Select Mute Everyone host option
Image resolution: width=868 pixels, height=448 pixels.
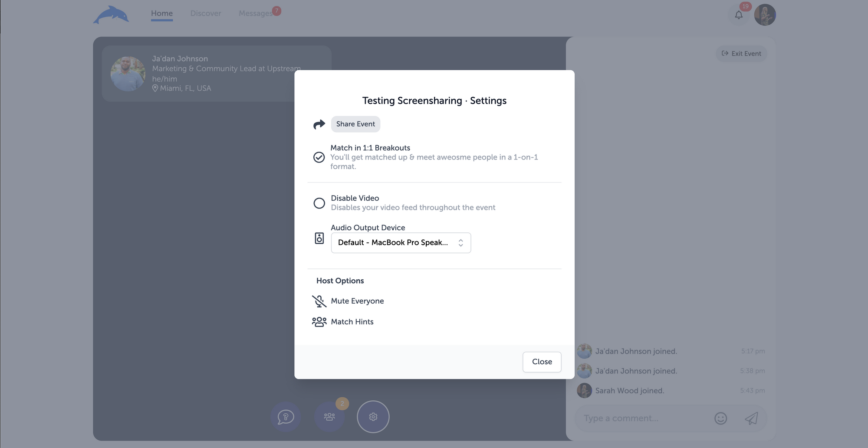tap(357, 301)
